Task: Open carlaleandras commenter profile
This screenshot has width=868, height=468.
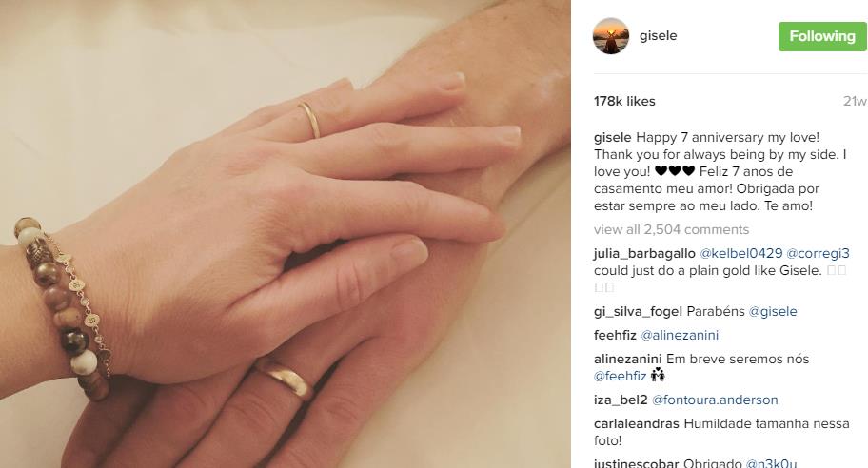Action: pyautogui.click(x=637, y=423)
